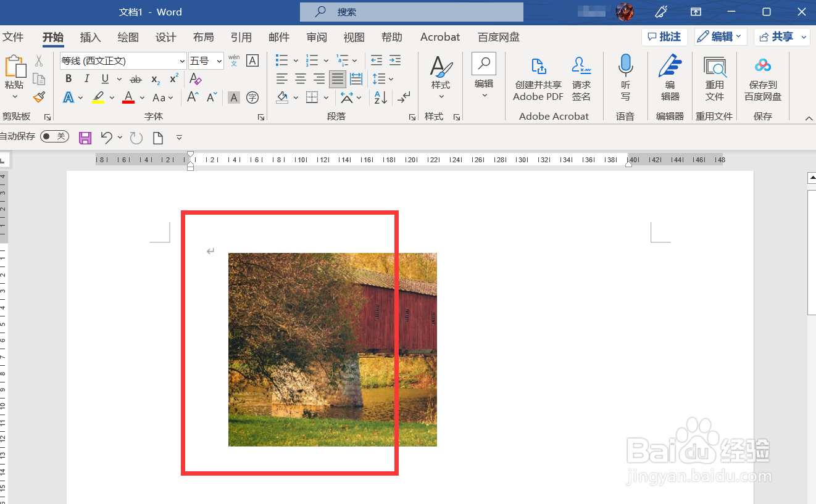This screenshot has width=816, height=504.
Task: Click the Redo icon in quick access
Action: (136, 138)
